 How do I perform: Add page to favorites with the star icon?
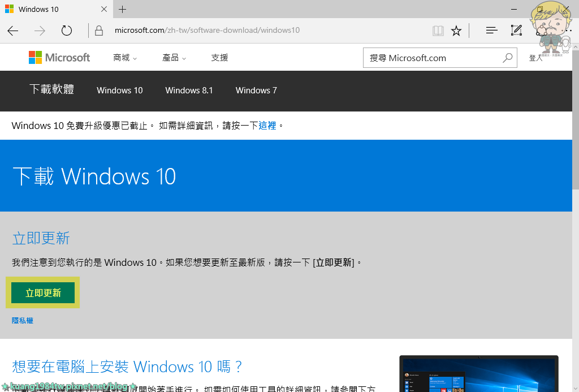point(456,31)
